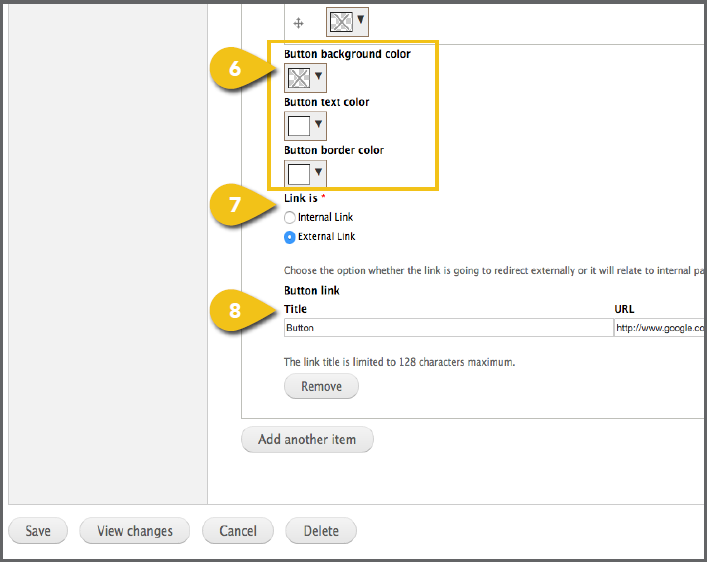The height and width of the screenshot is (562, 707).
Task: Click the 'Choose the option whether' description text
Action: 494,271
